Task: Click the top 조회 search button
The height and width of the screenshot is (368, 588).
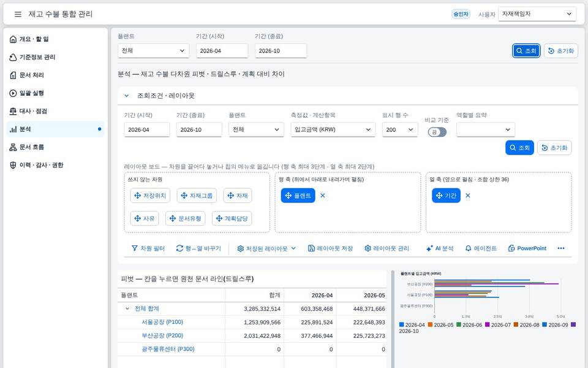Action: pos(526,51)
